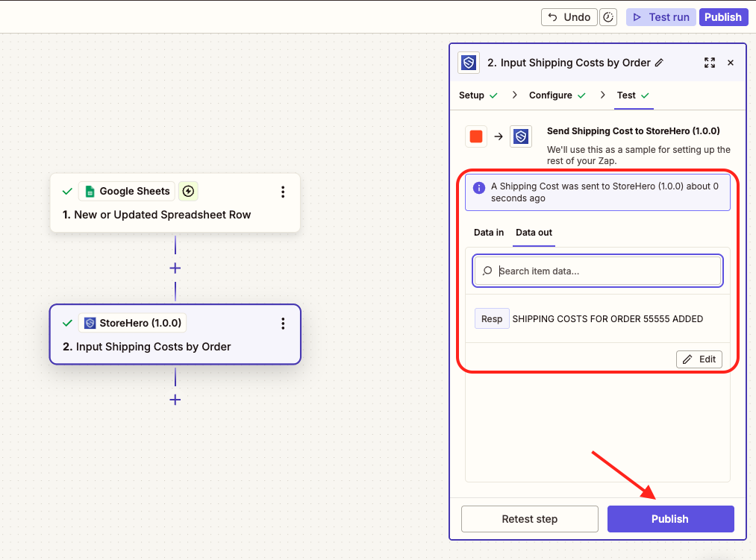Click the Edit button with pencil
The image size is (756, 560).
(699, 359)
